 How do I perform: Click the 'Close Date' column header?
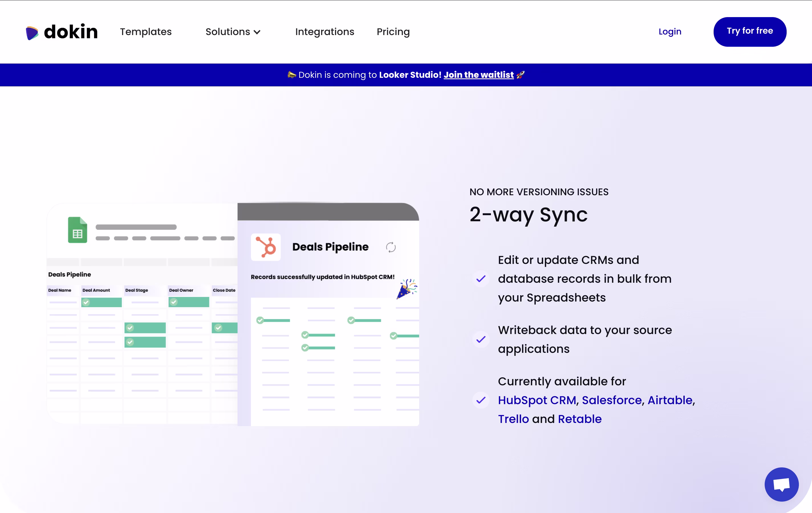pyautogui.click(x=224, y=290)
